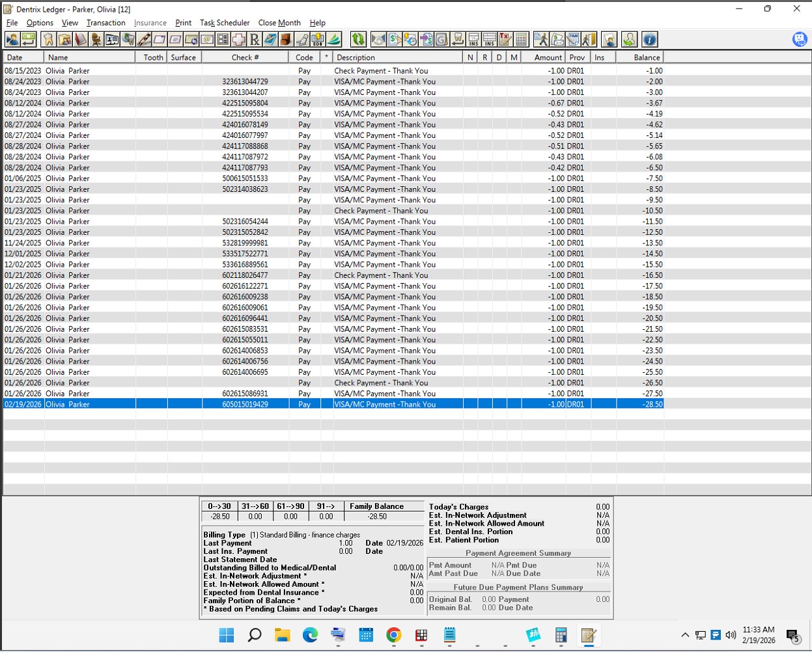The height and width of the screenshot is (652, 812).
Task: Click the green swoosh toolbar icon
Action: [x=334, y=40]
